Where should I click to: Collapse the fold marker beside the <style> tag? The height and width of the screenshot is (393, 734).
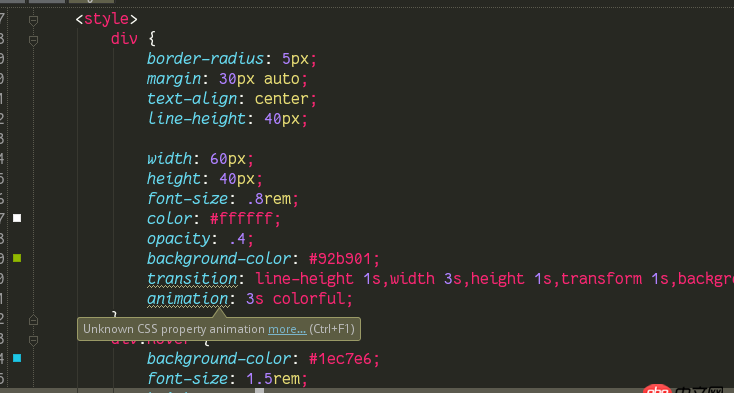[x=33, y=21]
